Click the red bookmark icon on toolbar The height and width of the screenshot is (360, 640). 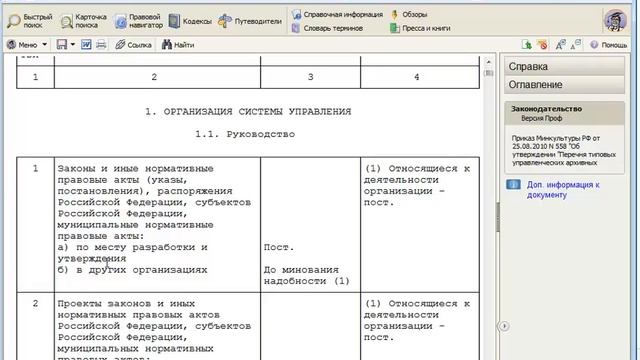[x=542, y=44]
